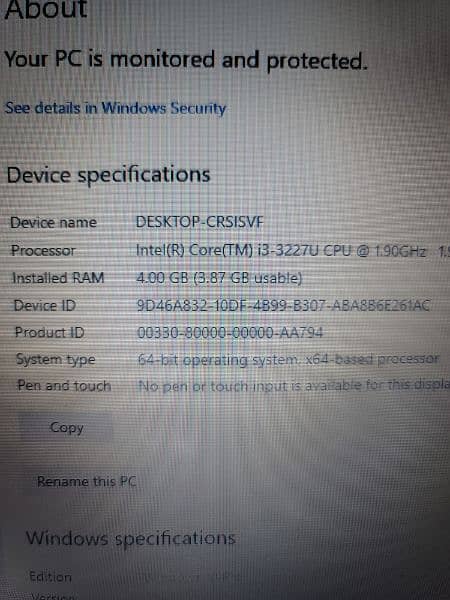Click the System type label

pos(55,360)
